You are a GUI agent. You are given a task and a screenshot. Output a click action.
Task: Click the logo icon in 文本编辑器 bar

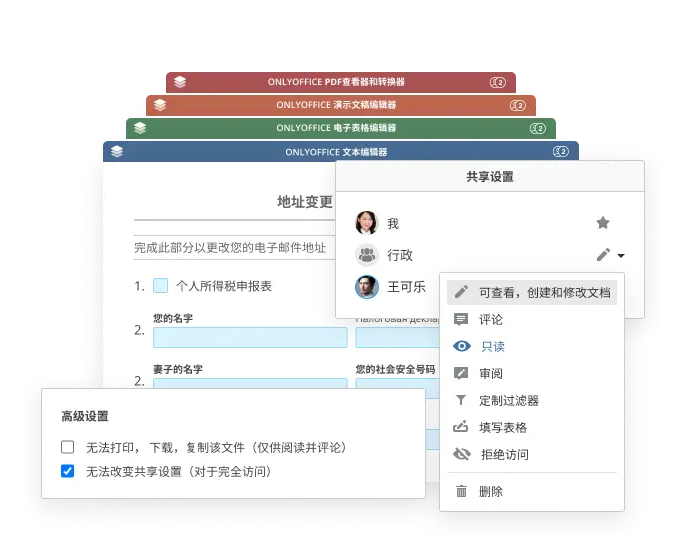[117, 151]
